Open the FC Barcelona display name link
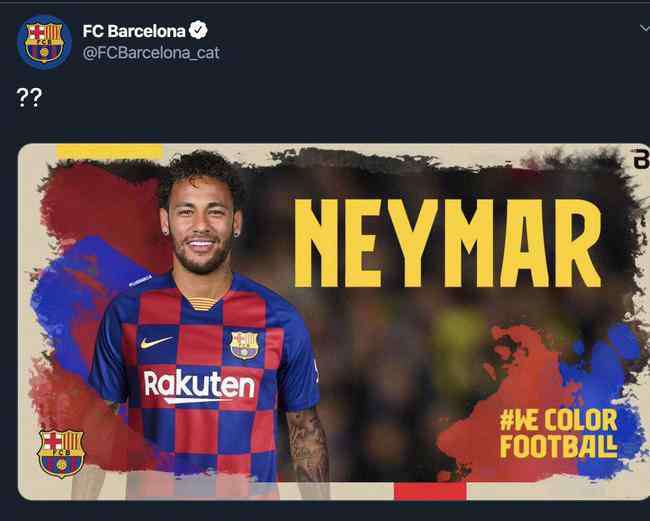This screenshot has width=650, height=521. click(134, 31)
